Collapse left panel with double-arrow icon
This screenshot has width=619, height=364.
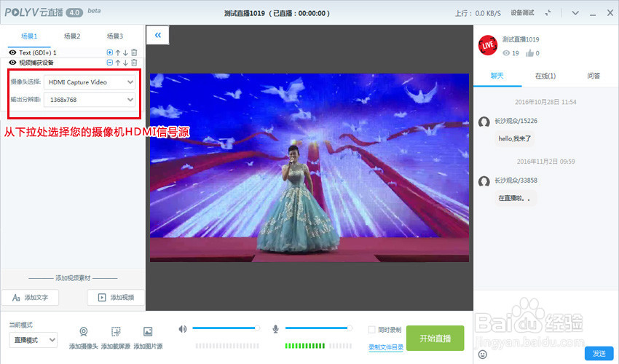tap(158, 35)
